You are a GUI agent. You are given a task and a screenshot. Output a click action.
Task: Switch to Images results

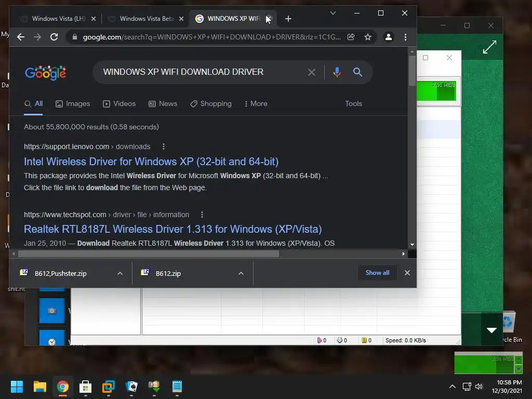pyautogui.click(x=73, y=103)
